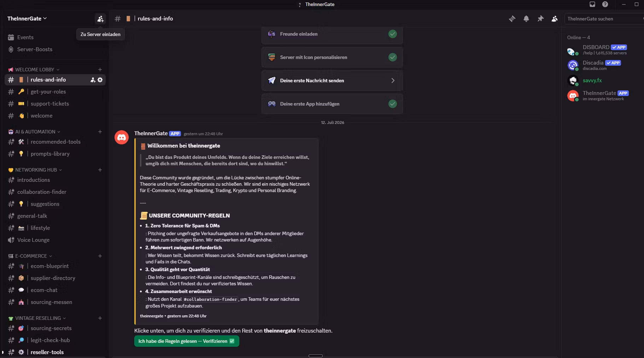Viewport: 644px width, 358px height.
Task: Open Deine erste Nachricht senden step
Action: (332, 80)
